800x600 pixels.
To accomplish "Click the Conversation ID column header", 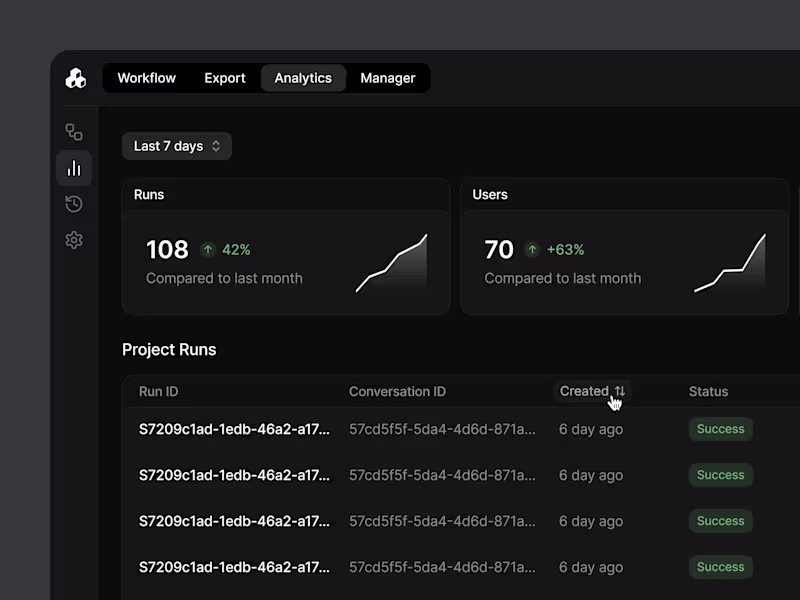I will pyautogui.click(x=397, y=391).
